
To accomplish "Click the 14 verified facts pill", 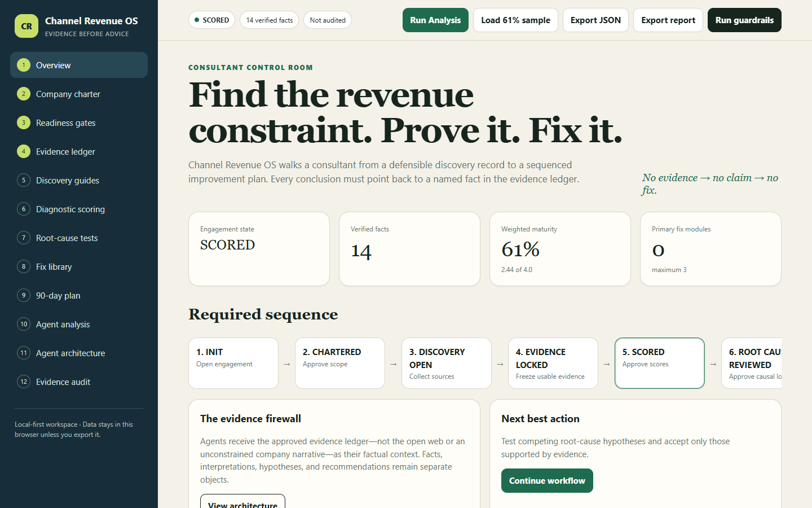I will click(x=269, y=20).
